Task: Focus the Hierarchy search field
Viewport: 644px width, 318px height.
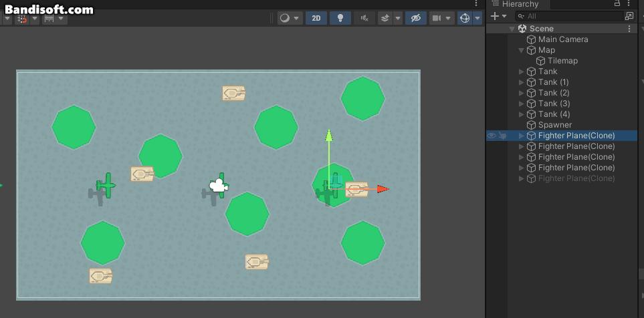Action: pos(569,17)
